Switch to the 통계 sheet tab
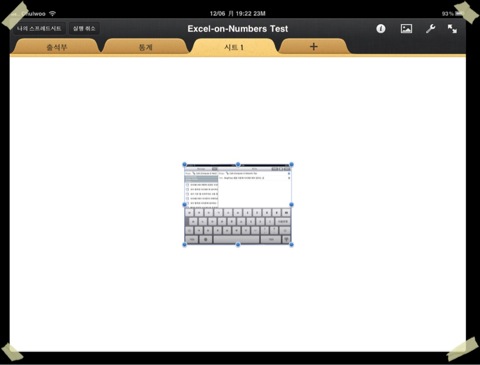This screenshot has width=480, height=365. click(145, 47)
